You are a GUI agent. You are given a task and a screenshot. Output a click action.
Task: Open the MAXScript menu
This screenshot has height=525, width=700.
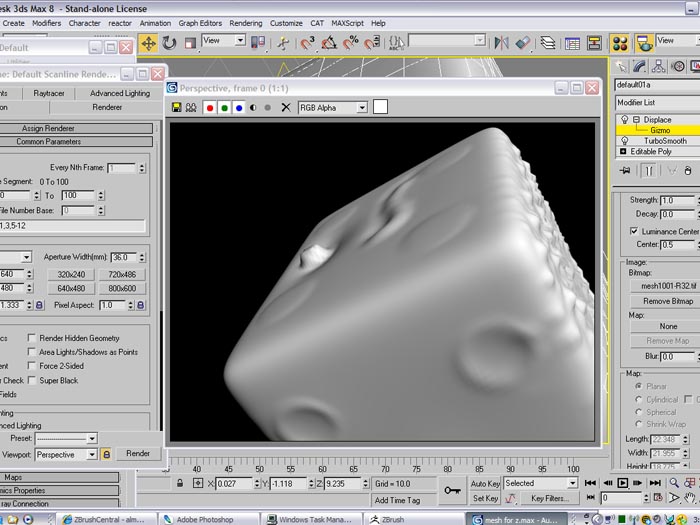click(x=347, y=23)
